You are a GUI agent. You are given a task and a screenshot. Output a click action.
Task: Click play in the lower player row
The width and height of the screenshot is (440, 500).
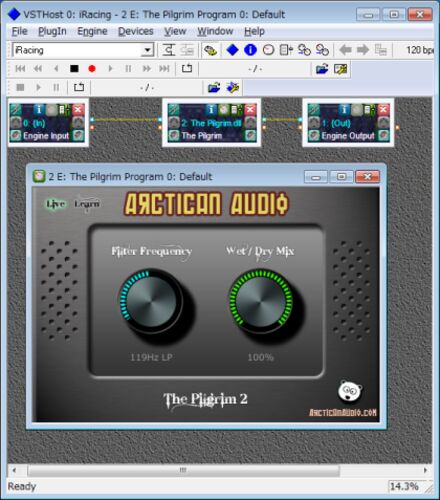(x=38, y=87)
